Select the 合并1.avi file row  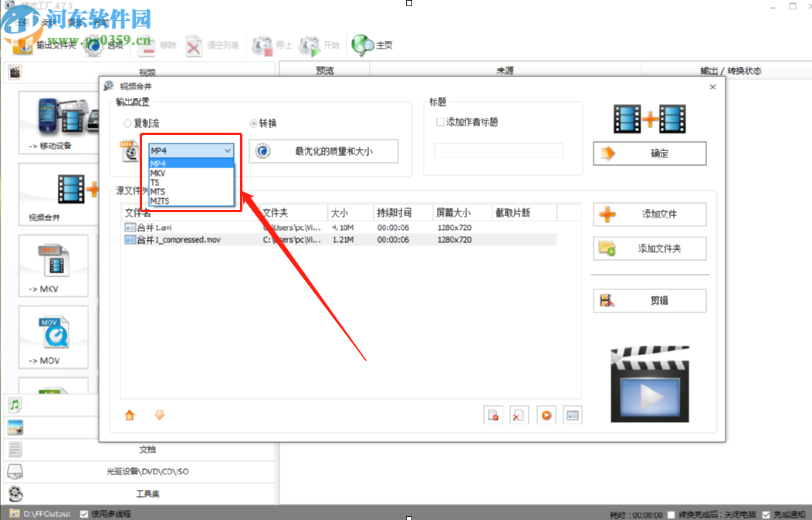(339, 228)
